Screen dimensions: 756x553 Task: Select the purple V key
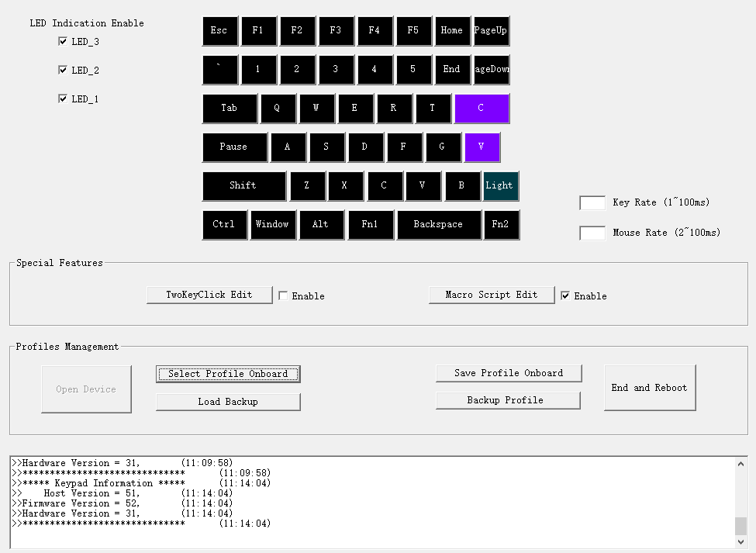tap(482, 147)
